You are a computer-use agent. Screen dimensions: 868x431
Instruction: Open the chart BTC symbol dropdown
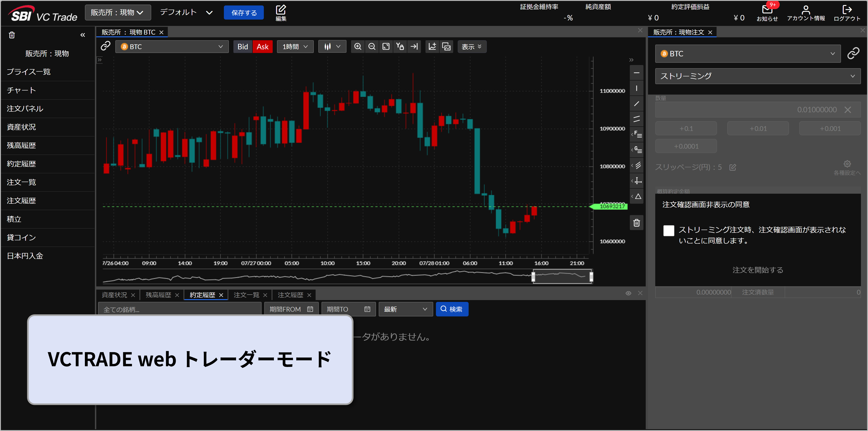[x=172, y=47]
